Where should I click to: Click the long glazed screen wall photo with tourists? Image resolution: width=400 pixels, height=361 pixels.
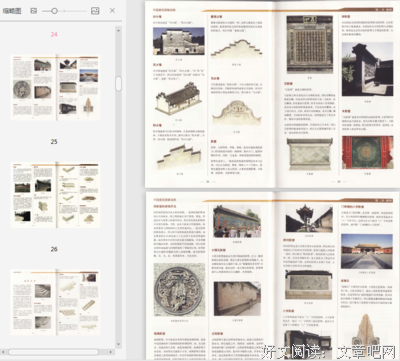click(x=237, y=221)
